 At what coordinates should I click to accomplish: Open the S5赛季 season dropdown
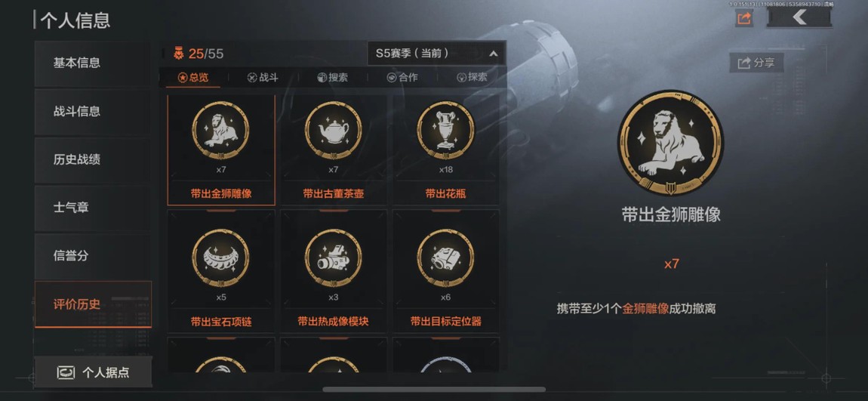tap(436, 54)
